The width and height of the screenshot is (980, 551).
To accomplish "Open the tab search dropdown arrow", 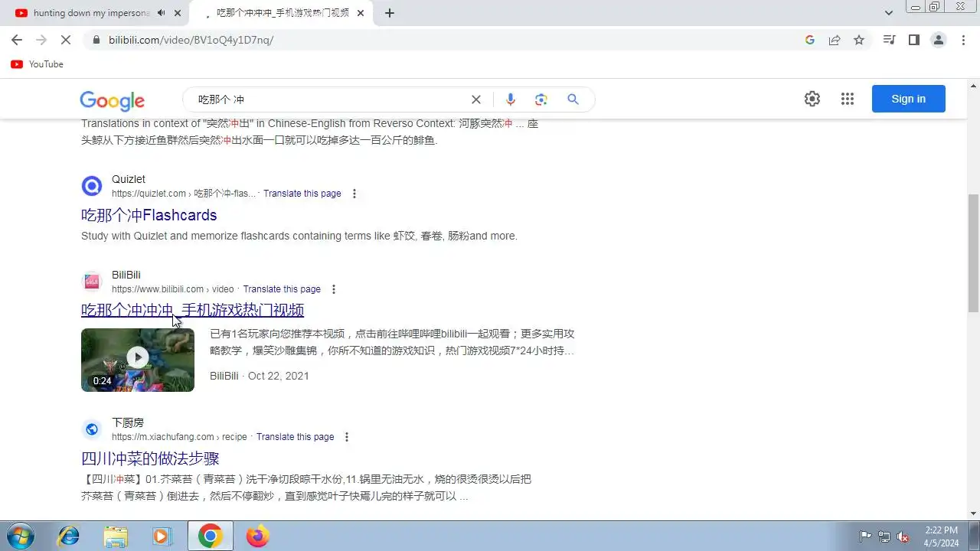I will [x=889, y=13].
